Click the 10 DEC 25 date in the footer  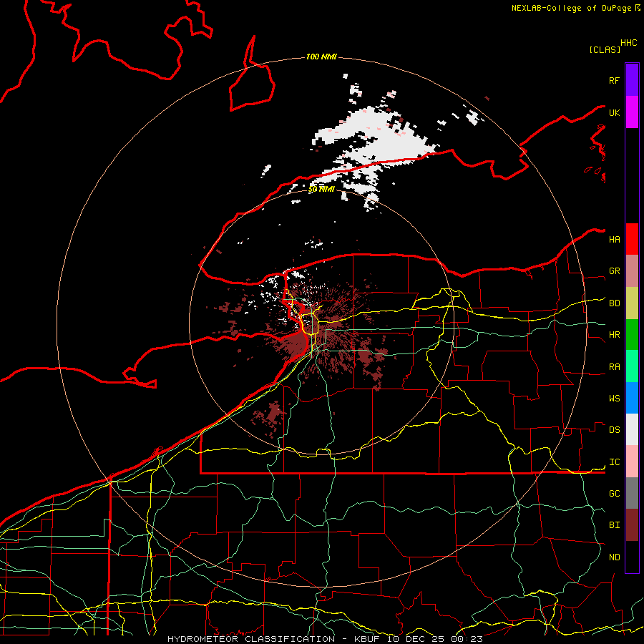416,639
